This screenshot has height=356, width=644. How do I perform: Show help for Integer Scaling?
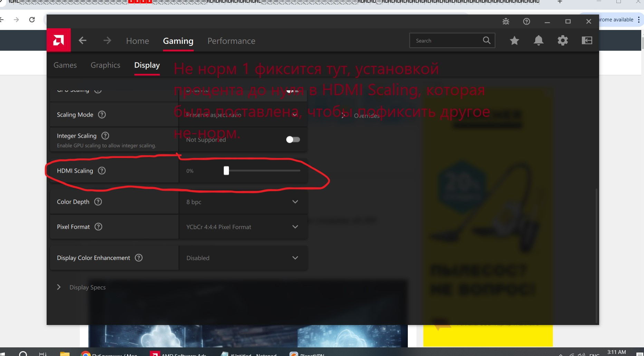pos(105,136)
